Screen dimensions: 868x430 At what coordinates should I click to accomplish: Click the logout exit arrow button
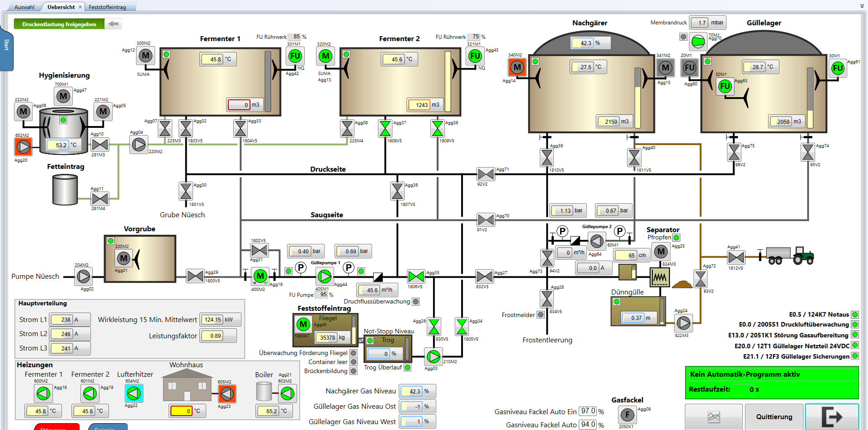(832, 416)
